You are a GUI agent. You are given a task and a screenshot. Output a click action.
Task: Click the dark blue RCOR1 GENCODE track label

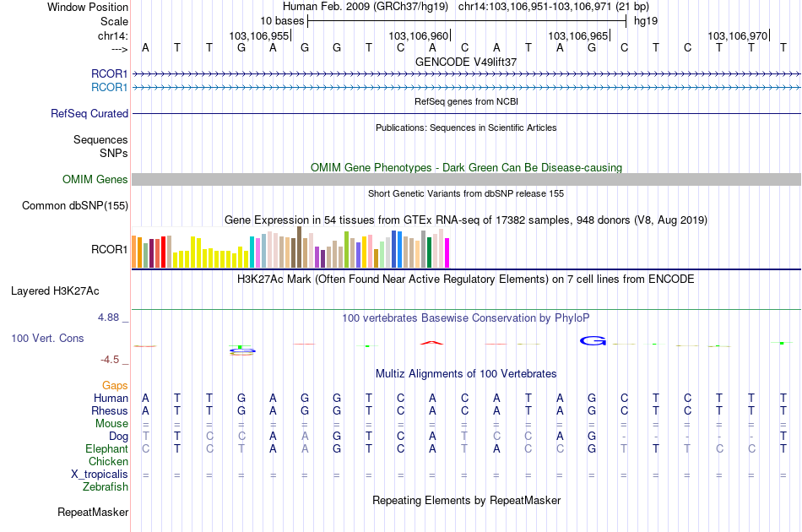[109, 73]
